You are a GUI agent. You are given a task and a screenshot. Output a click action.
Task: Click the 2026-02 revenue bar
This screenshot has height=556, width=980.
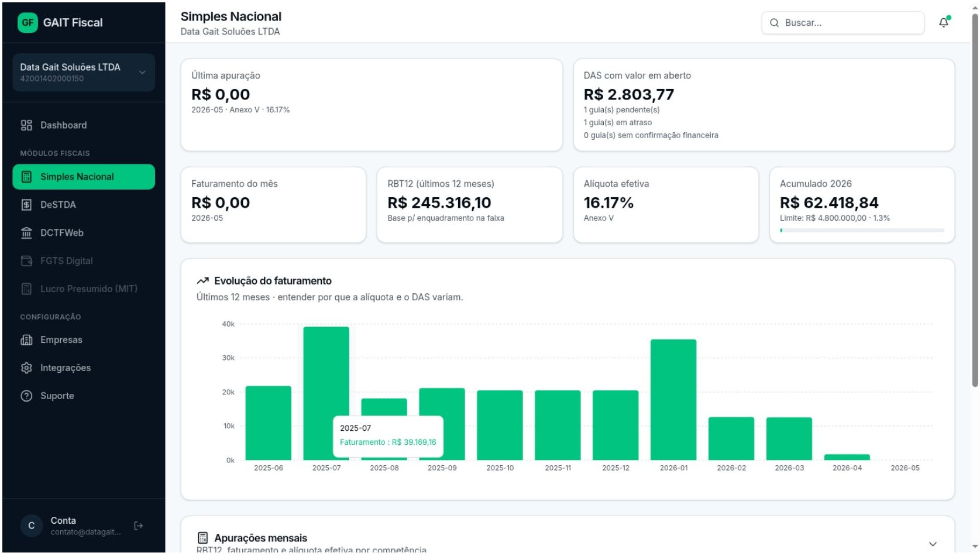tap(731, 438)
